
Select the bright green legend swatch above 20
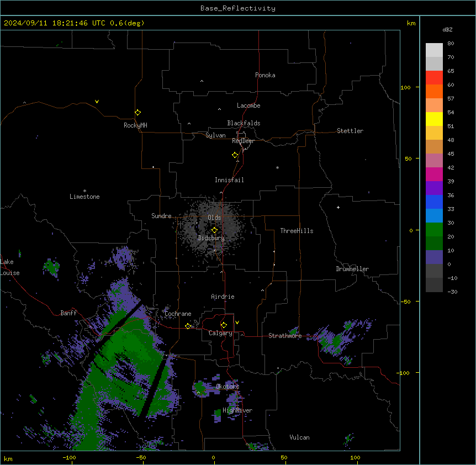[x=434, y=230]
